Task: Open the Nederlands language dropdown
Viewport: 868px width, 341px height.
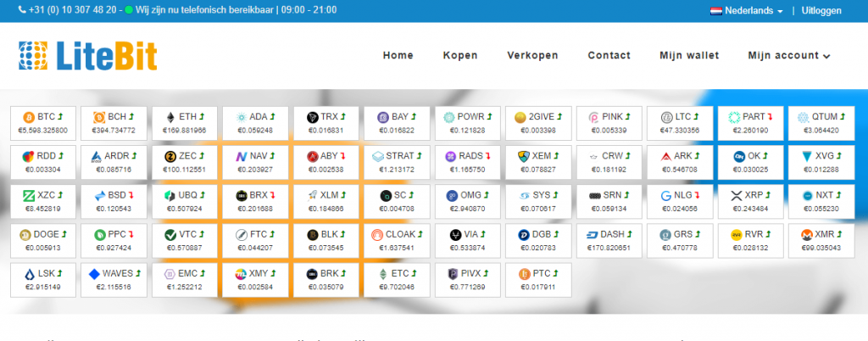Action: (747, 10)
